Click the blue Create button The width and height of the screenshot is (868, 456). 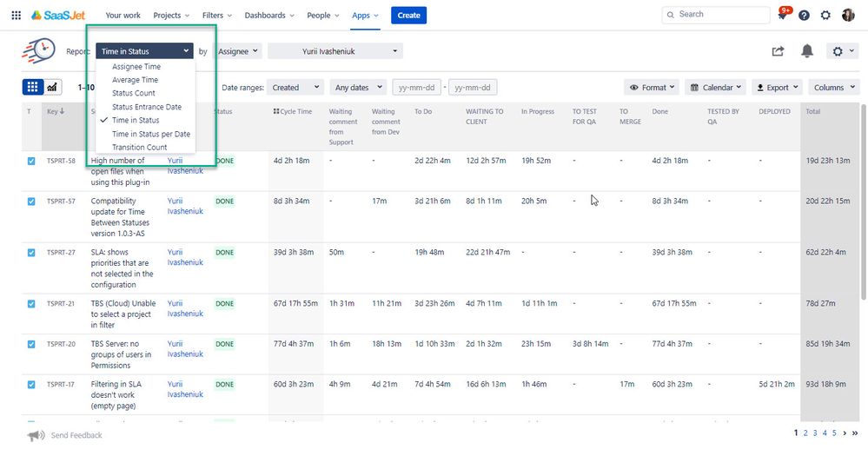point(408,16)
